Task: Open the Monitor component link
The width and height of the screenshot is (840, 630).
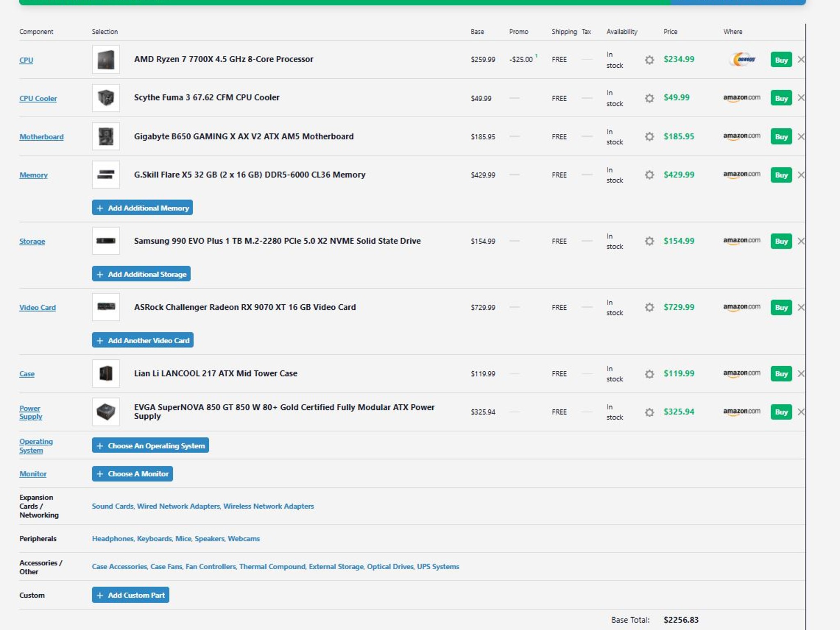Action: (x=33, y=474)
